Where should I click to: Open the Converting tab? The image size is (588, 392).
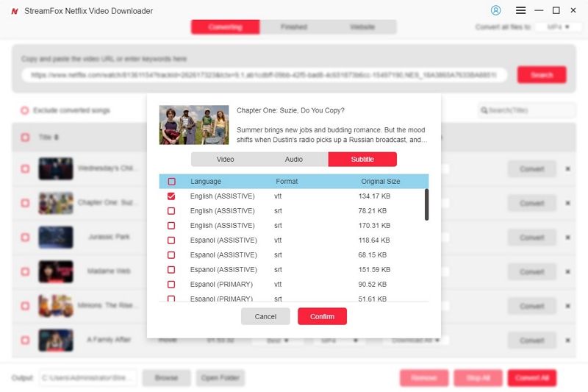(x=225, y=27)
